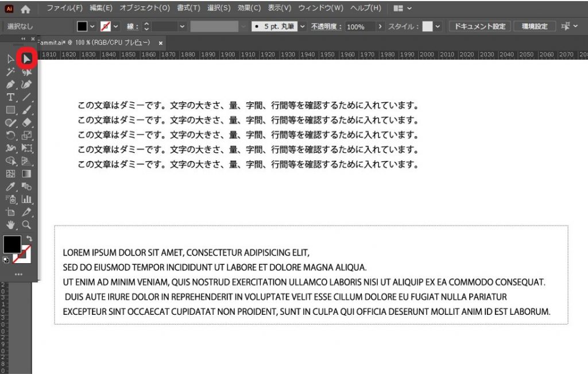The image size is (588, 374).
Task: Click the 環境設定 button
Action: 535,26
